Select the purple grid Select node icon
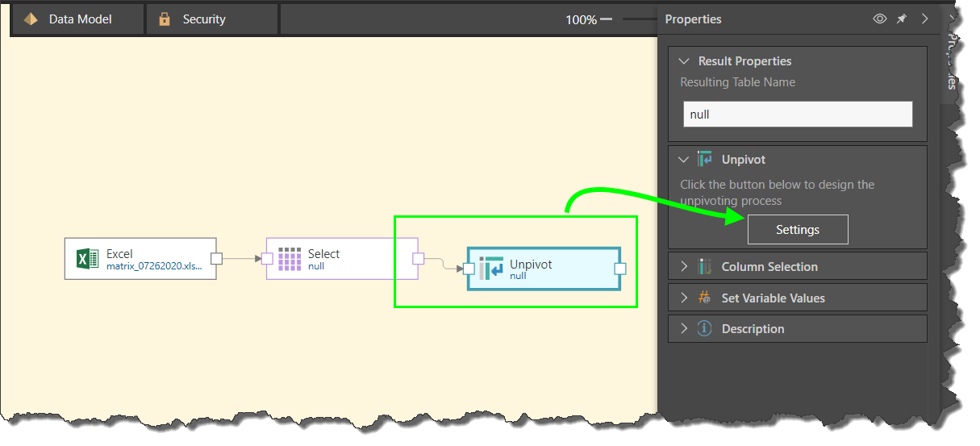Viewport: 980px width, 446px height. click(x=289, y=259)
